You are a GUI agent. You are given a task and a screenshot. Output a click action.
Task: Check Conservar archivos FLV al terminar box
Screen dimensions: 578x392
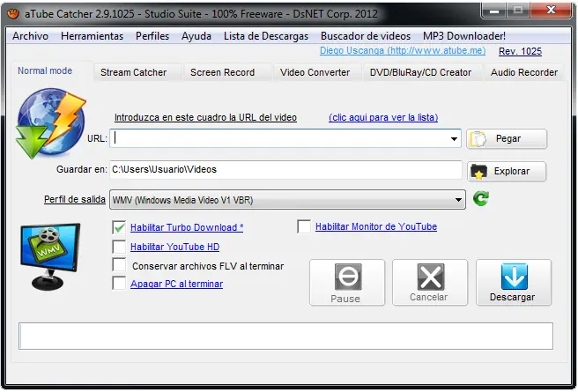(x=119, y=265)
